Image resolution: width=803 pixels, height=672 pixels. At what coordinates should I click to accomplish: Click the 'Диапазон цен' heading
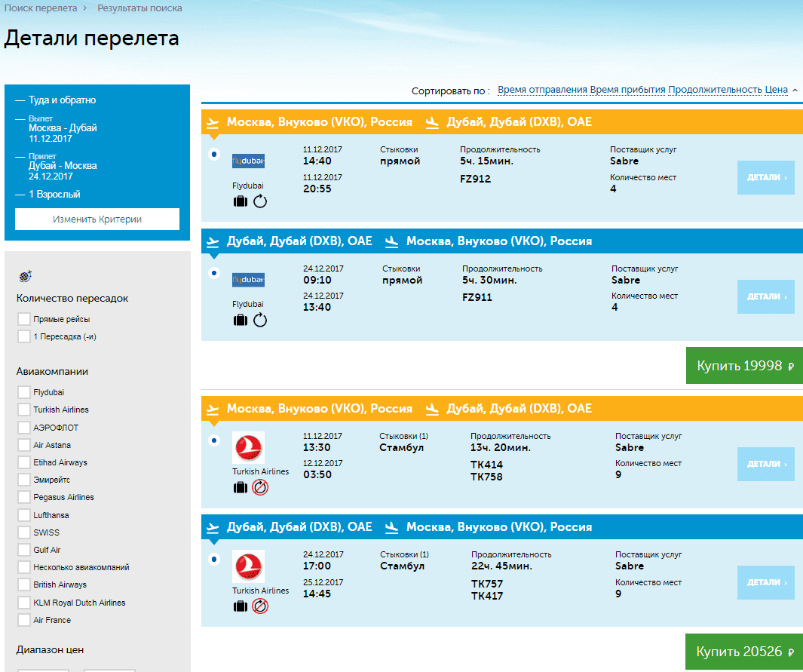pos(50,650)
